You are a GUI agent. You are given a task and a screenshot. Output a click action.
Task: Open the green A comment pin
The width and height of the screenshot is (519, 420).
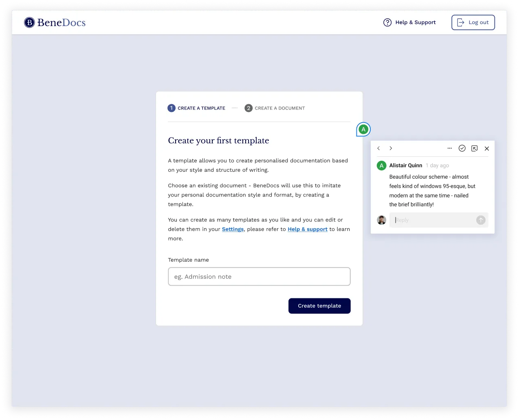coord(363,129)
